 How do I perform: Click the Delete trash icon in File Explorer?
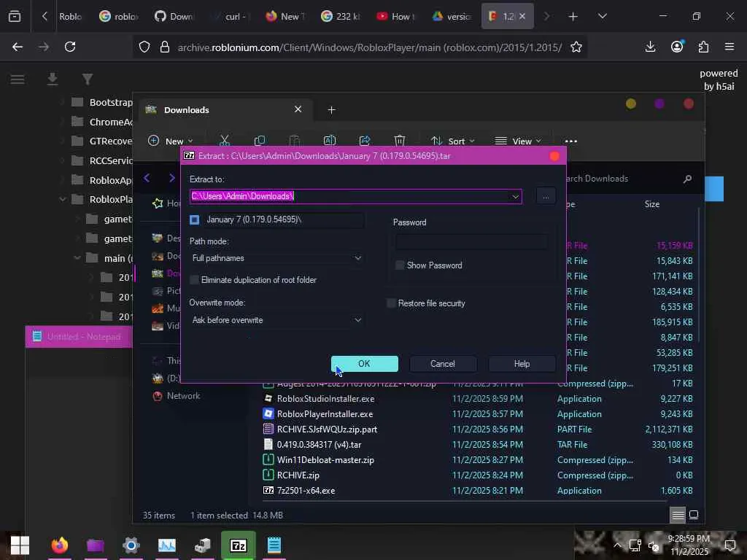coord(400,141)
